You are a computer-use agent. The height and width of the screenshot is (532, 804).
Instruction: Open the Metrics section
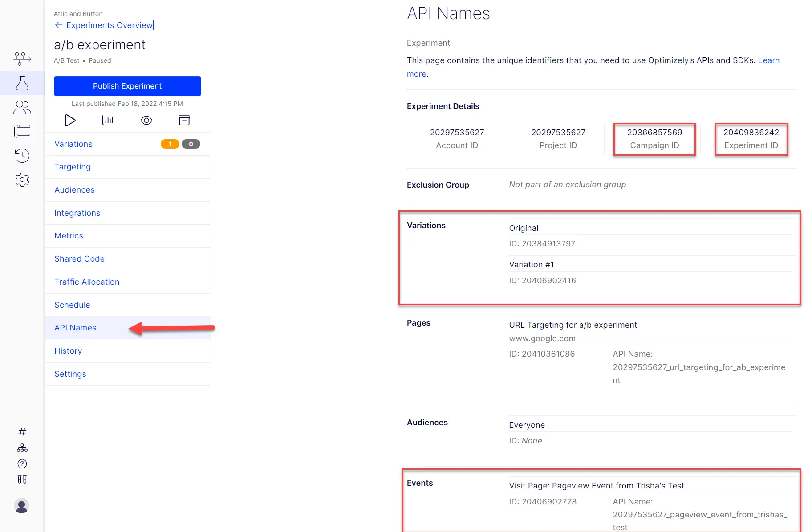[127, 236]
